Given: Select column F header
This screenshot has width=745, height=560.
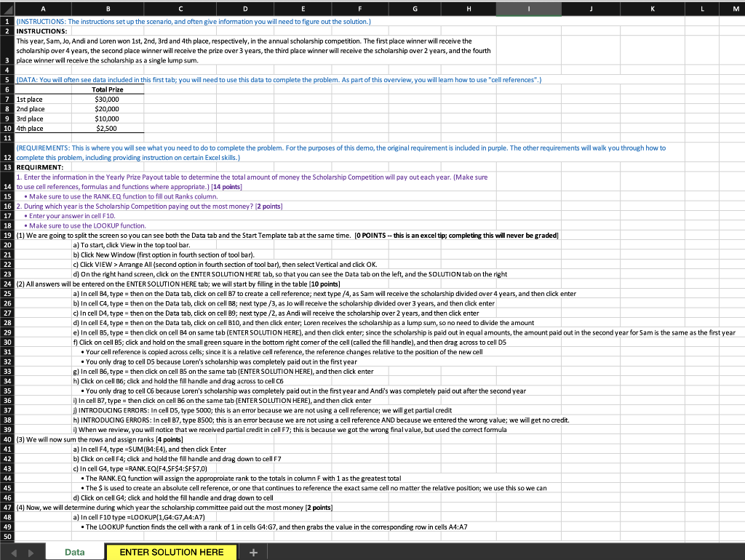Looking at the screenshot, I should click(359, 9).
